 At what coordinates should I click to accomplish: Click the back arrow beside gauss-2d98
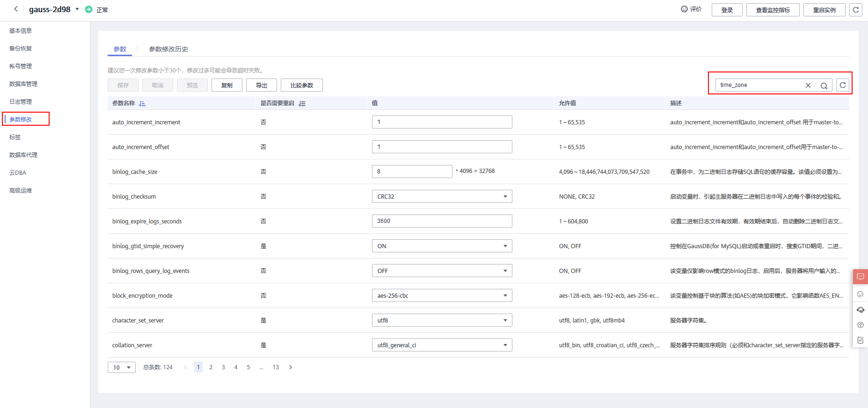pos(16,9)
